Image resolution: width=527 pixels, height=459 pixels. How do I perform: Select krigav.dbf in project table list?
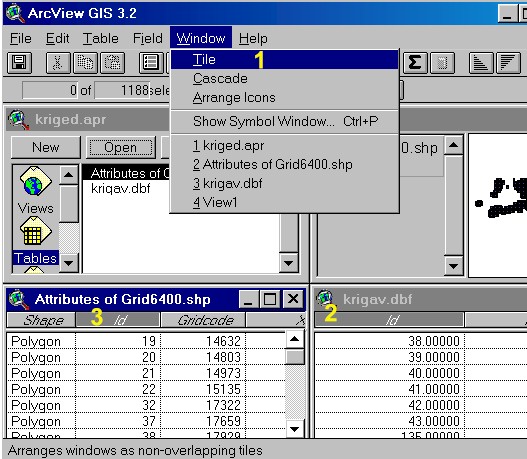pyautogui.click(x=121, y=189)
